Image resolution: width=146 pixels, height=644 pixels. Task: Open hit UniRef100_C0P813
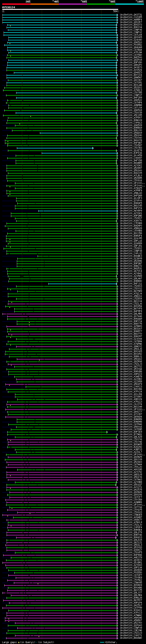click(x=131, y=123)
